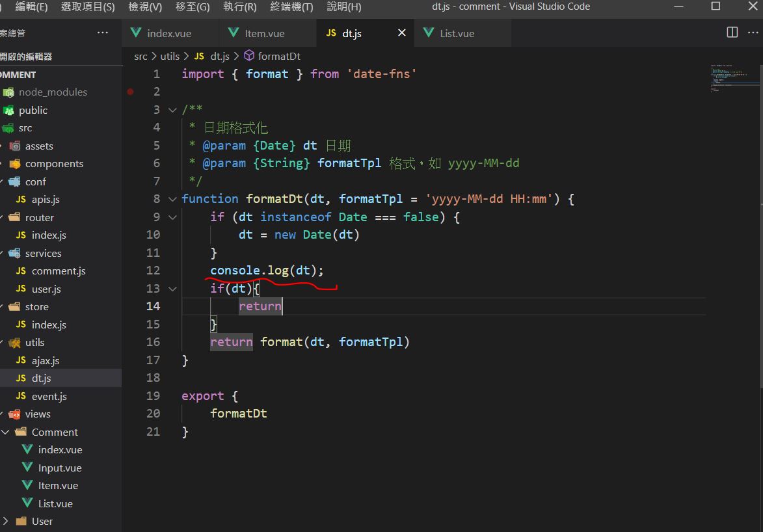Image resolution: width=763 pixels, height=532 pixels.
Task: Click the node_modules folder icon
Action: (8, 92)
